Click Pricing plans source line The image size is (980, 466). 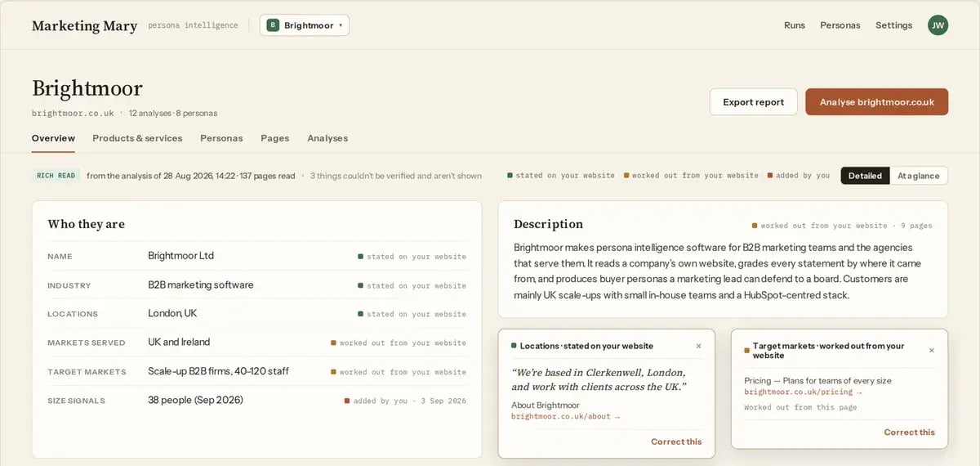coord(817,381)
